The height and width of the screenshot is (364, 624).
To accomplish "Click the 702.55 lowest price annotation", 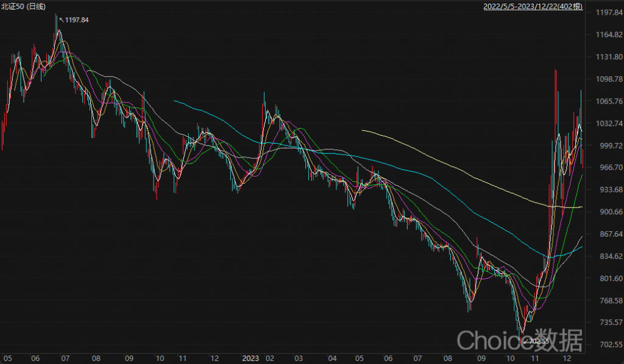I will coord(538,341).
